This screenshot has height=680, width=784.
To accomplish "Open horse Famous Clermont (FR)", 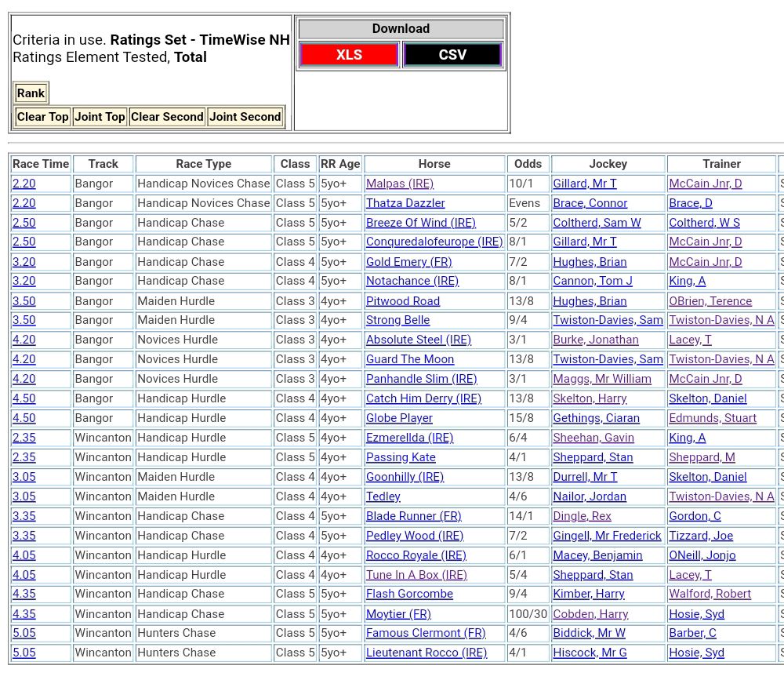I will pos(426,633).
